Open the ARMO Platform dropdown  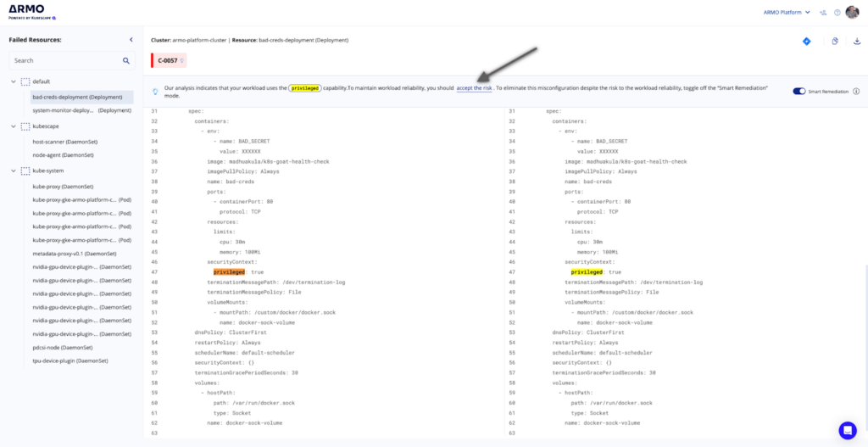pyautogui.click(x=787, y=12)
